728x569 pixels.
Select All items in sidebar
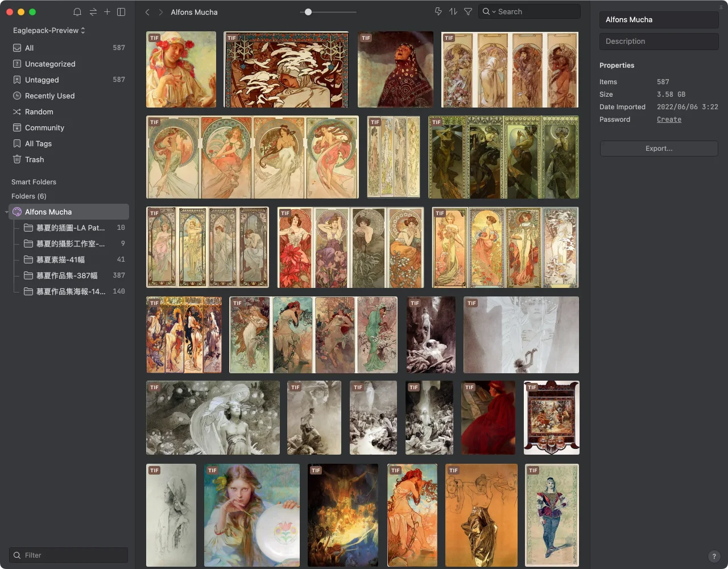[x=69, y=48]
